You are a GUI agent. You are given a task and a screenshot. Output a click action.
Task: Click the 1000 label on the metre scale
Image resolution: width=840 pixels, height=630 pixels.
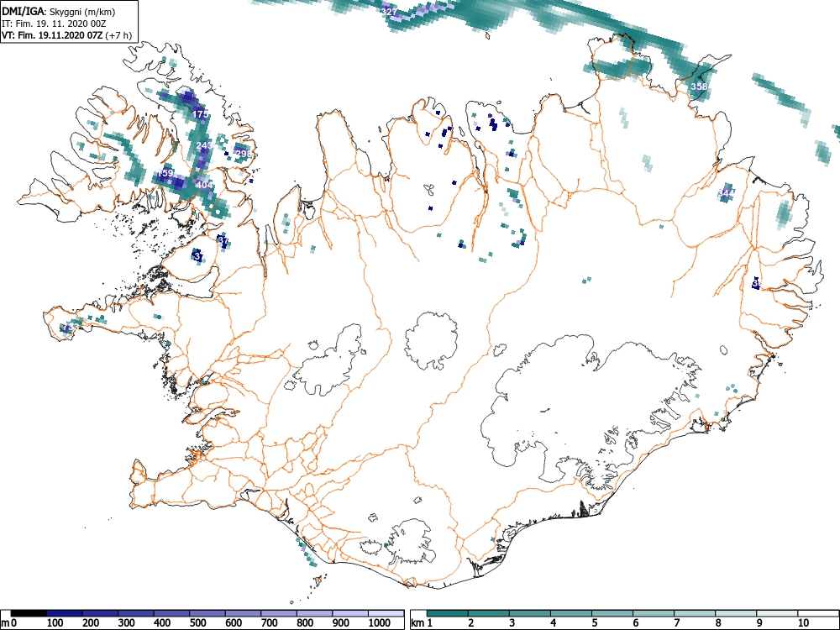[380, 623]
